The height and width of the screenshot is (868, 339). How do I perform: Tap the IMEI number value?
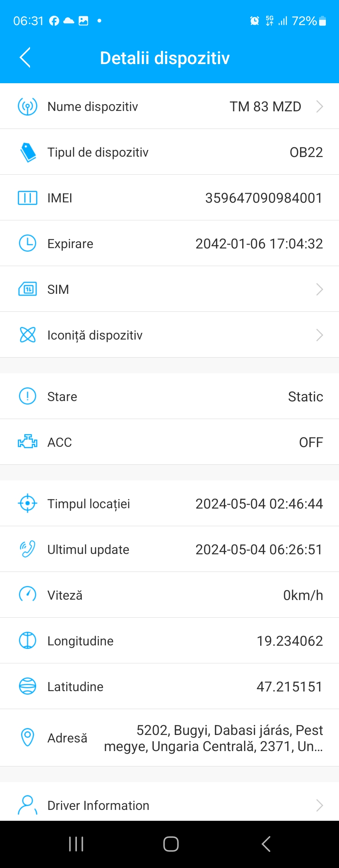(x=264, y=198)
